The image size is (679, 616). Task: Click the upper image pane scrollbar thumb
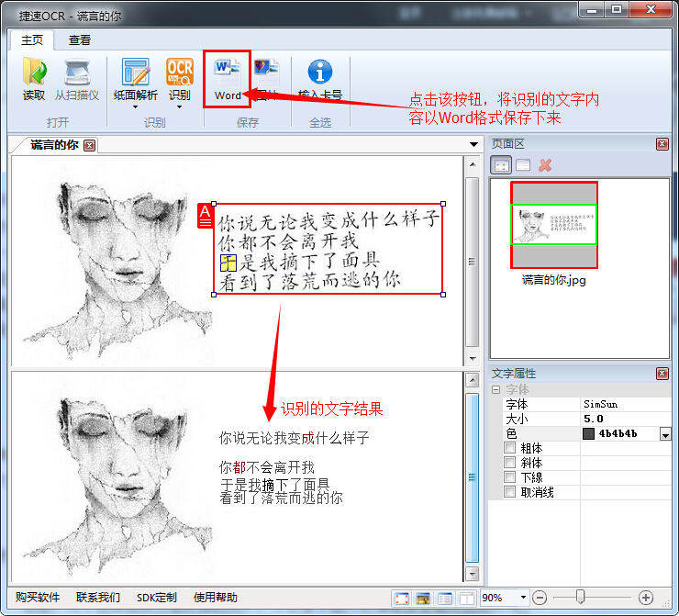(472, 262)
